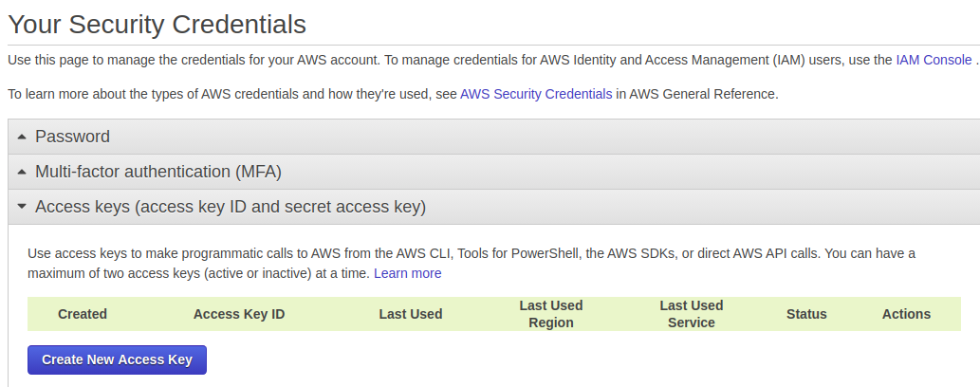Click the Created column header
Viewport: 980px width, 387px height.
coord(83,314)
